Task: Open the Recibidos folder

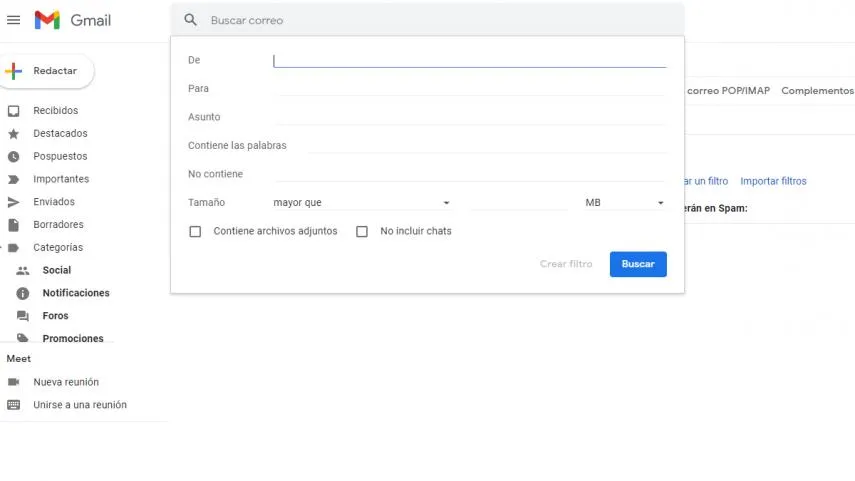Action: pos(56,111)
